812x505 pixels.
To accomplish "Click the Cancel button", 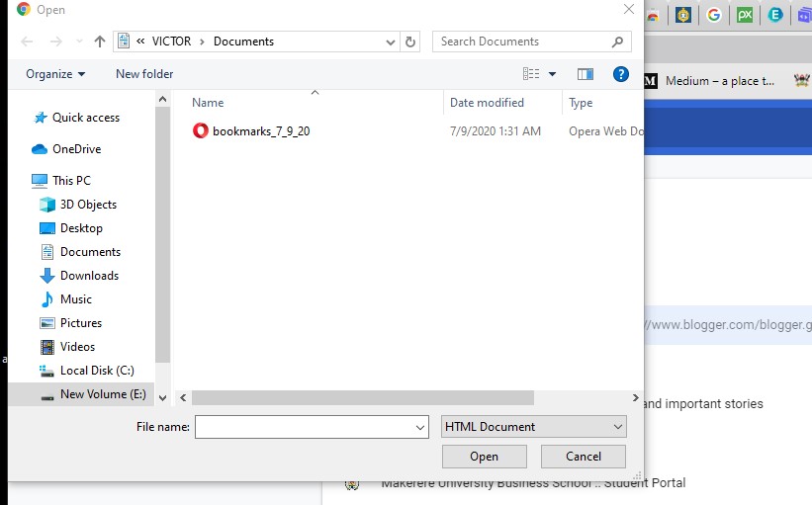I will pos(584,457).
